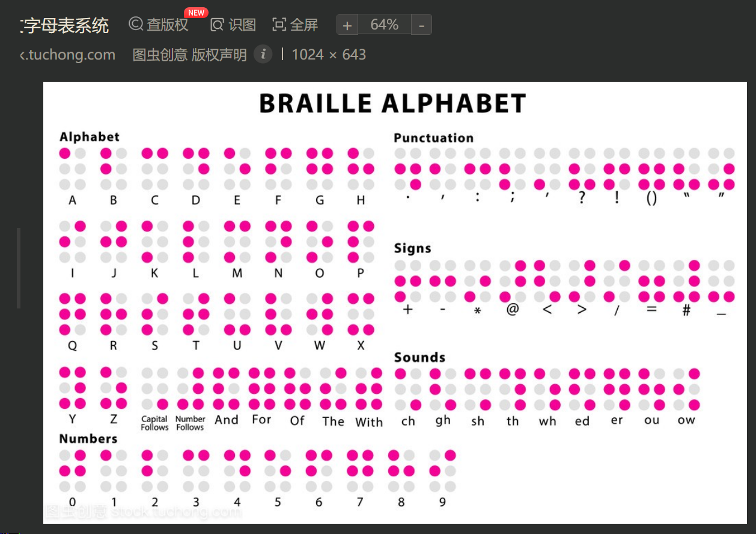Click the # sign Braille cell
756x534 pixels.
coord(686,281)
